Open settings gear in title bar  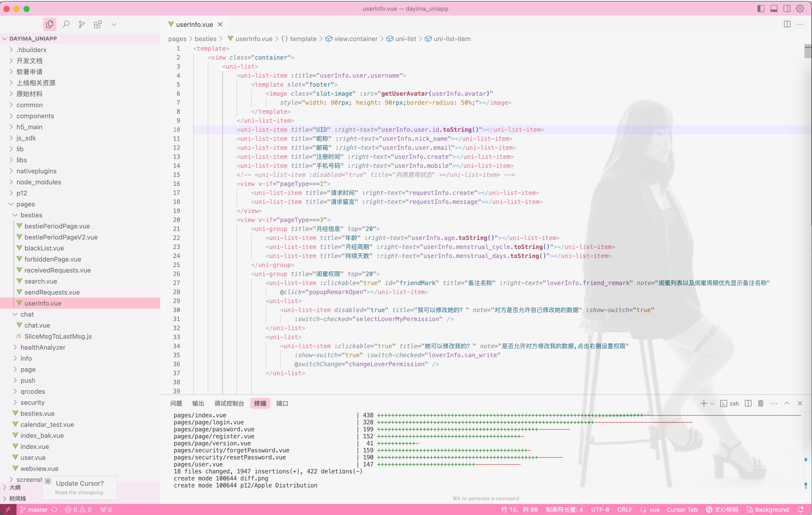[x=800, y=9]
